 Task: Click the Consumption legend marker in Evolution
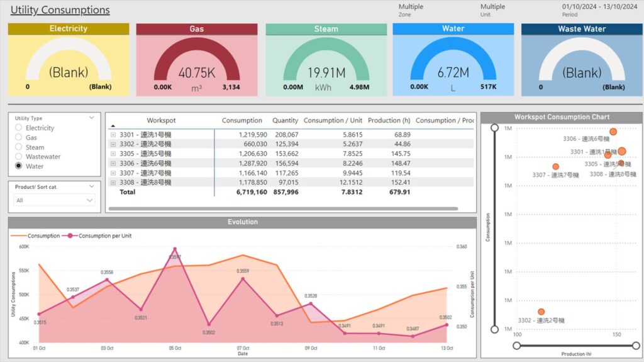click(x=19, y=236)
